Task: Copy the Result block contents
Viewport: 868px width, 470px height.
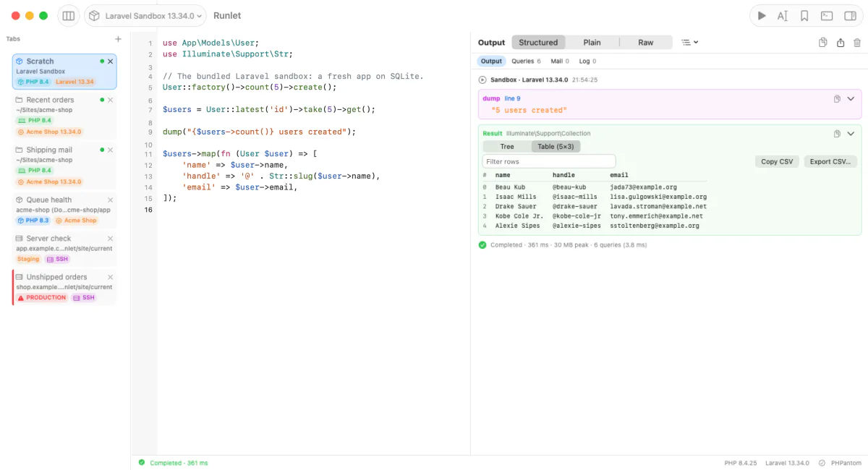Action: point(837,134)
